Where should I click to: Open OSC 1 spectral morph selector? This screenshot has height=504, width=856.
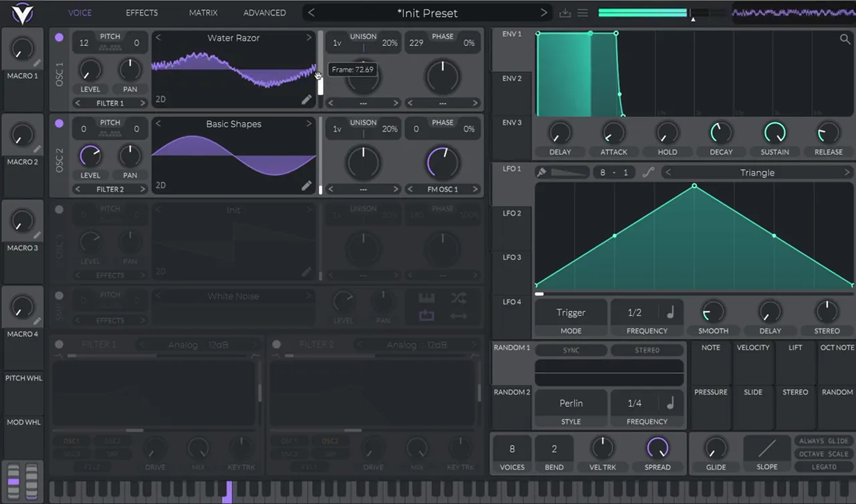363,103
